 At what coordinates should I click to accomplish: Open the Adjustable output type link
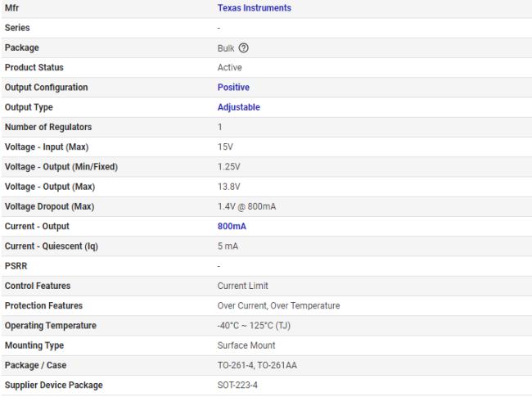point(238,107)
